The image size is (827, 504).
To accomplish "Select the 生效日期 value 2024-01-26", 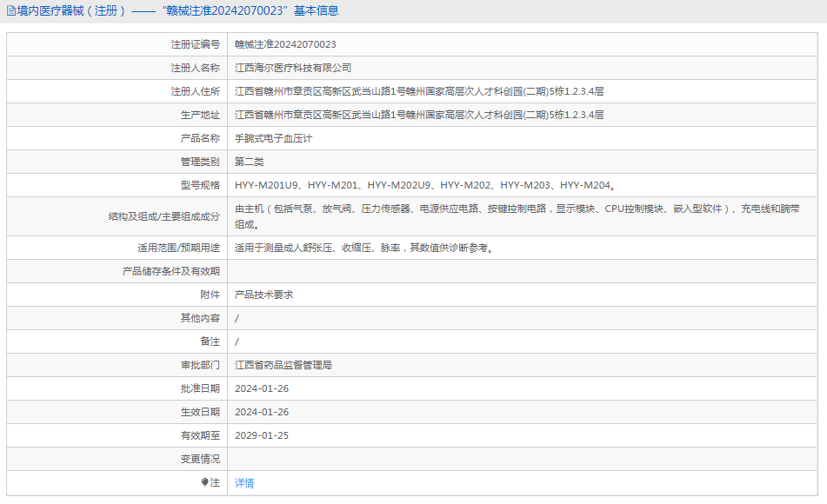I will 262,412.
